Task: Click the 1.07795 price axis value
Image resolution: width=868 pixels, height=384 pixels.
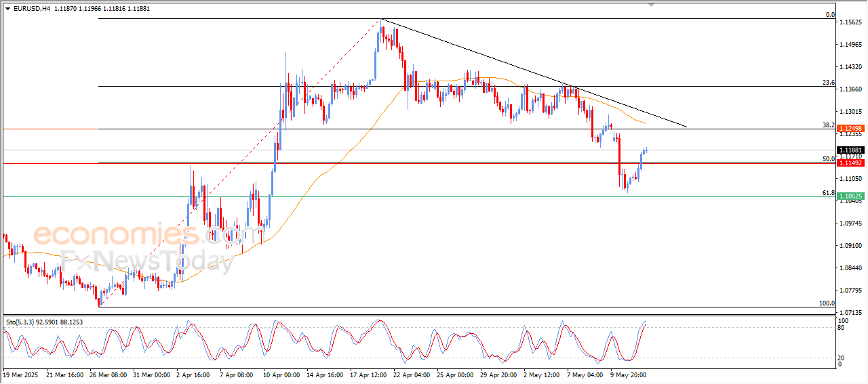Action: (x=850, y=291)
